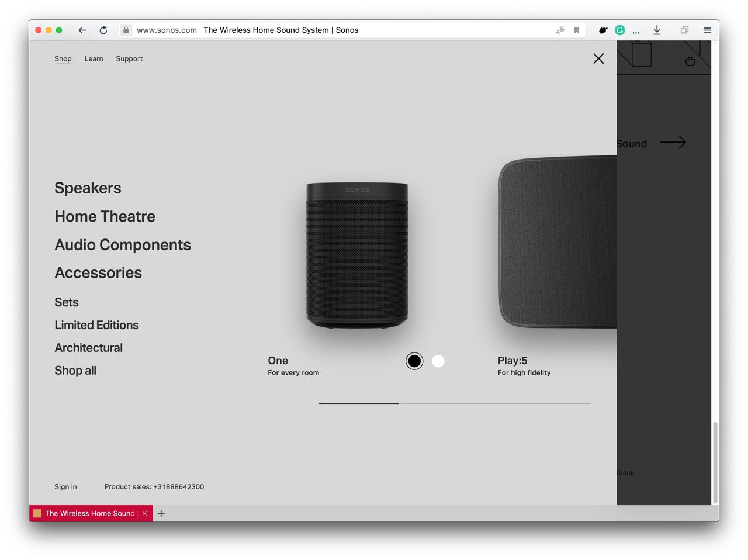
Task: Choose the black color swatch
Action: (414, 361)
